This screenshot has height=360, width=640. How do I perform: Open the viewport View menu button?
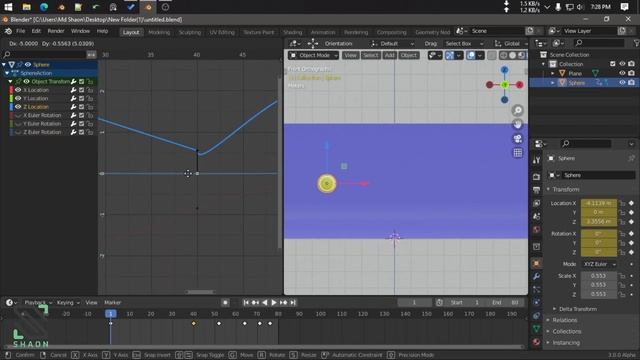[x=350, y=56]
